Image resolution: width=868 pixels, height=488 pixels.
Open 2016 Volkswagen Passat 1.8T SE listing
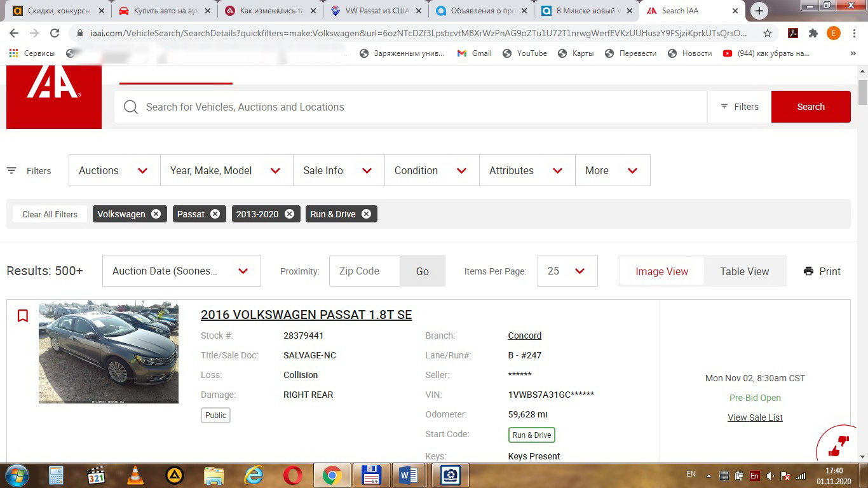pyautogui.click(x=306, y=315)
